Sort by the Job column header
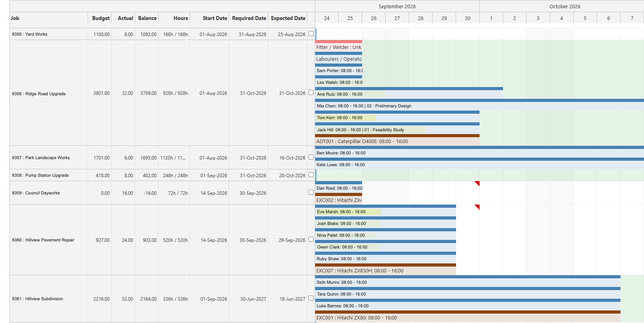Image resolution: width=644 pixels, height=323 pixels. (49, 18)
